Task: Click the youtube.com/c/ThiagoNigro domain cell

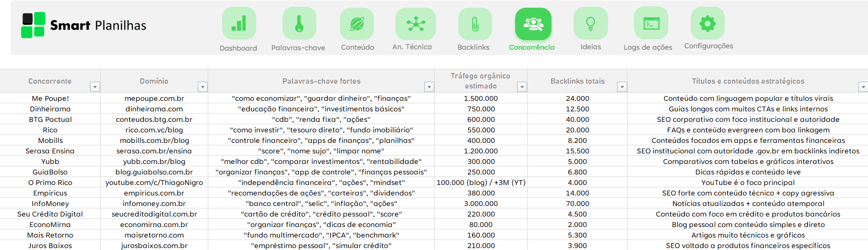Action: (x=154, y=183)
